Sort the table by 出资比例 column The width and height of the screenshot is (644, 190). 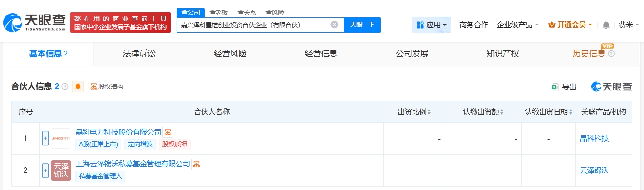click(414, 112)
